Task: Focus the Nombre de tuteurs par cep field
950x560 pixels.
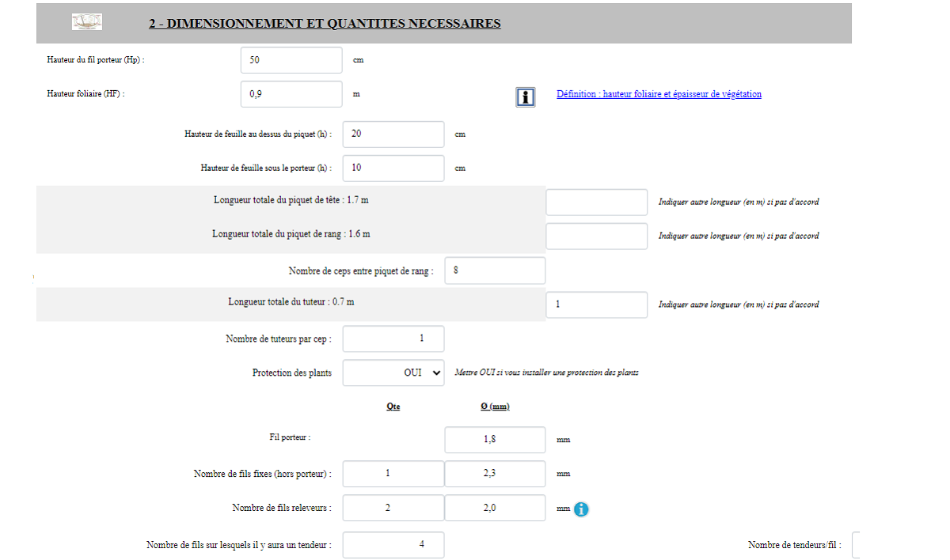Action: coord(393,339)
